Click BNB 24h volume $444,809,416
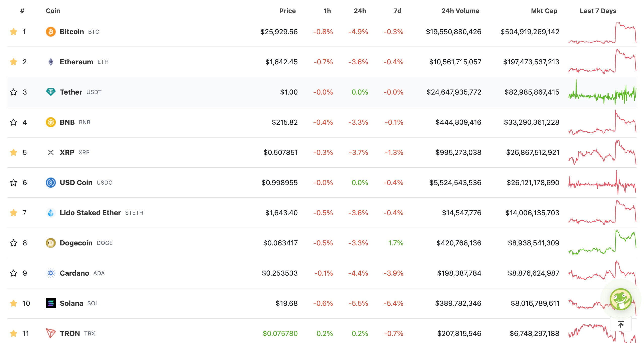The image size is (644, 343). [459, 122]
